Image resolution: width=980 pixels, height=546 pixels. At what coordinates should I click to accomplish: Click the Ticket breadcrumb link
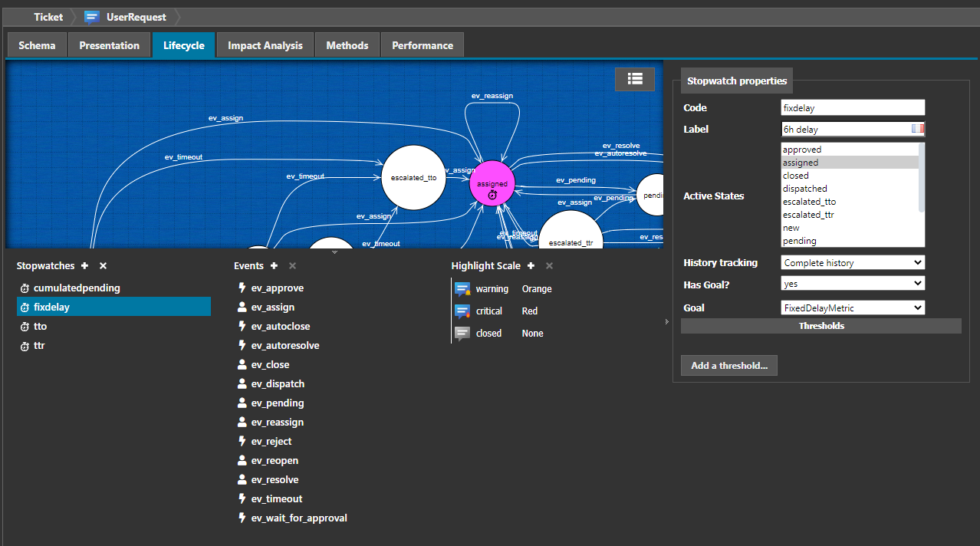48,17
